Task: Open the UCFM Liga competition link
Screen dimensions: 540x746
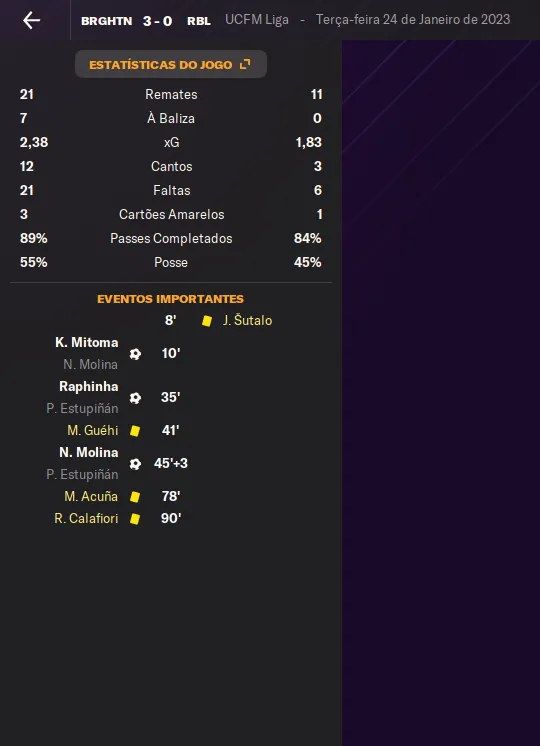Action: [257, 20]
